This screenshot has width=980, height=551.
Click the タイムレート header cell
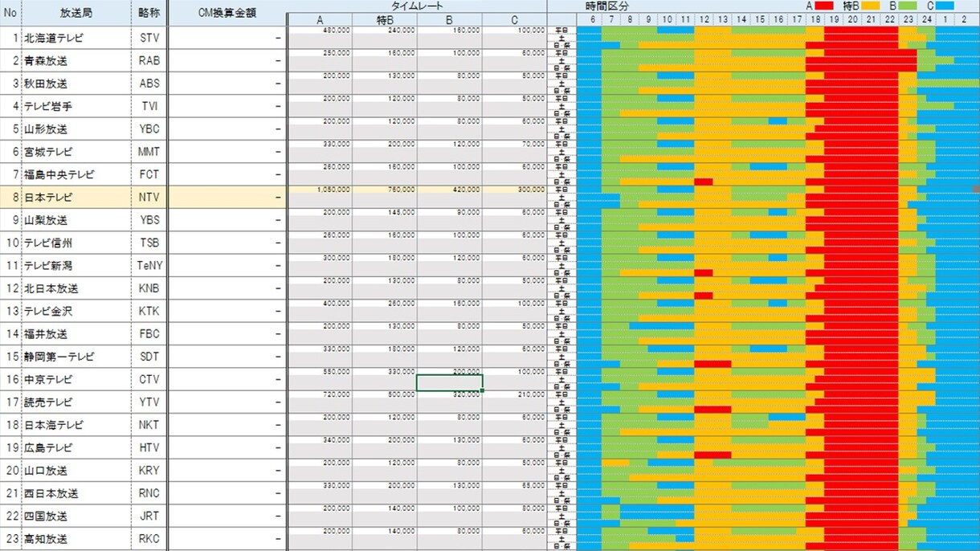(x=417, y=6)
